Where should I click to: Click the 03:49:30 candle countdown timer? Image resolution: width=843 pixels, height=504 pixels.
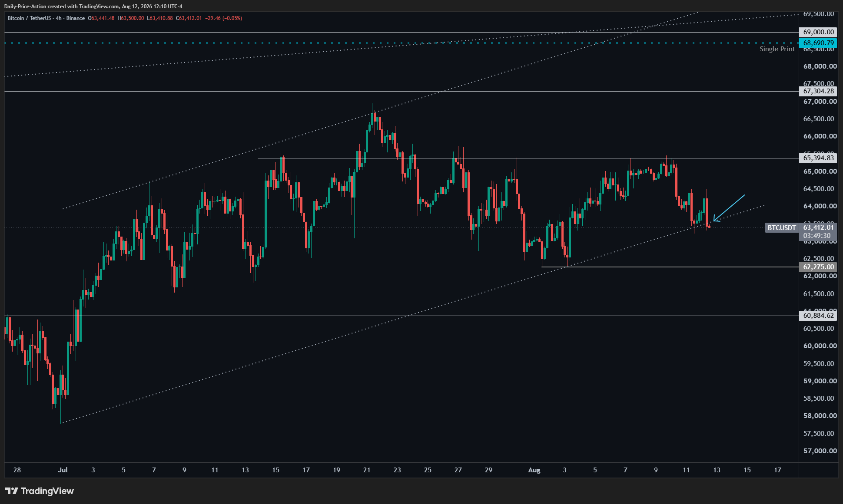tap(816, 236)
